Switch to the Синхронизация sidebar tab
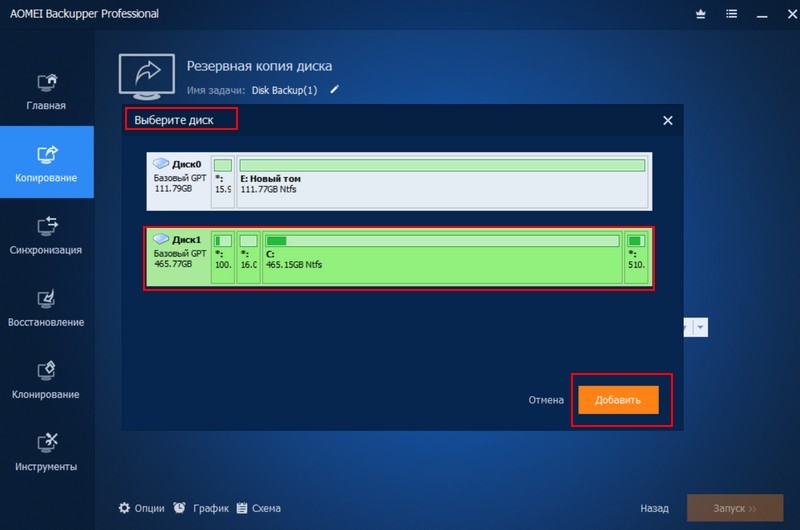The height and width of the screenshot is (530, 800). tap(47, 235)
